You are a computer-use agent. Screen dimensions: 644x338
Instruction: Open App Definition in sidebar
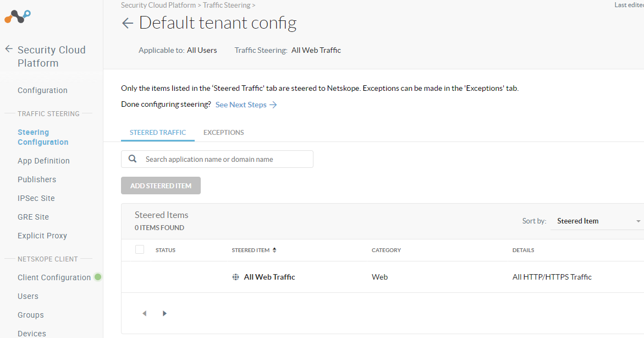point(43,161)
